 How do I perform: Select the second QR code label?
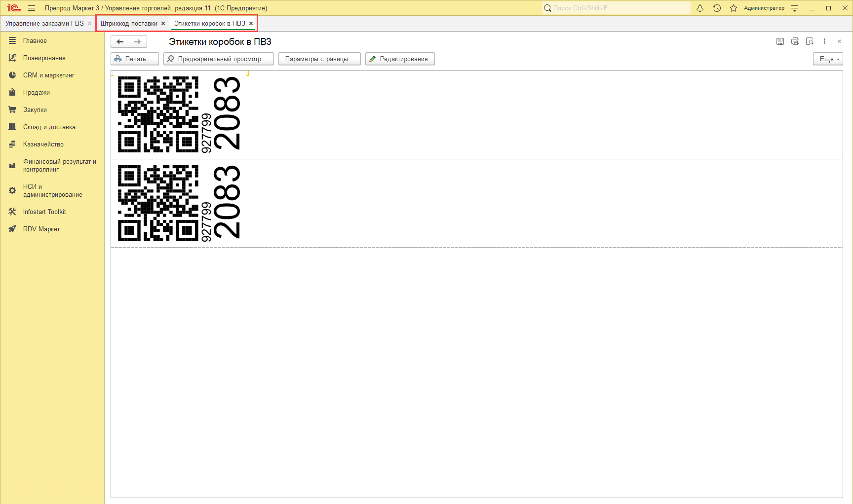tap(158, 203)
